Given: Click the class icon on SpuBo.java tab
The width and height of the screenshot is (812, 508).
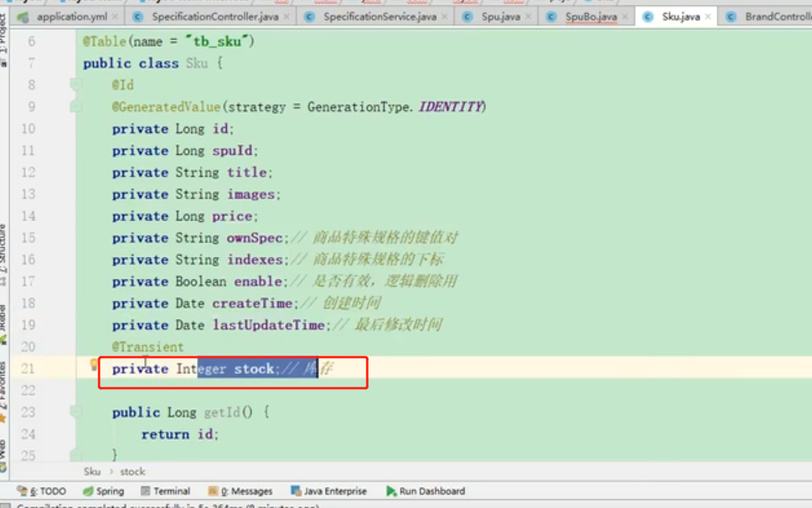Looking at the screenshot, I should tap(551, 17).
